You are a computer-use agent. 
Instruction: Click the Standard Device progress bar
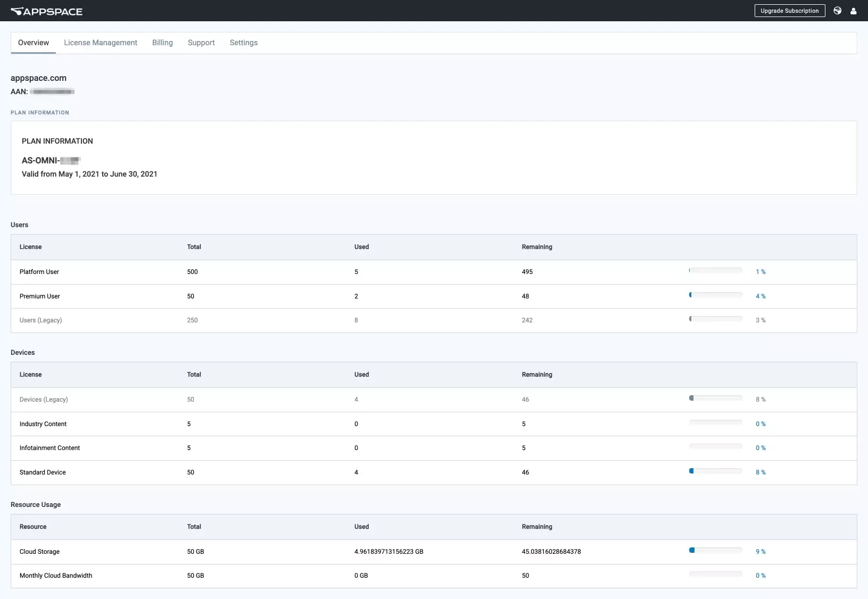pos(716,471)
